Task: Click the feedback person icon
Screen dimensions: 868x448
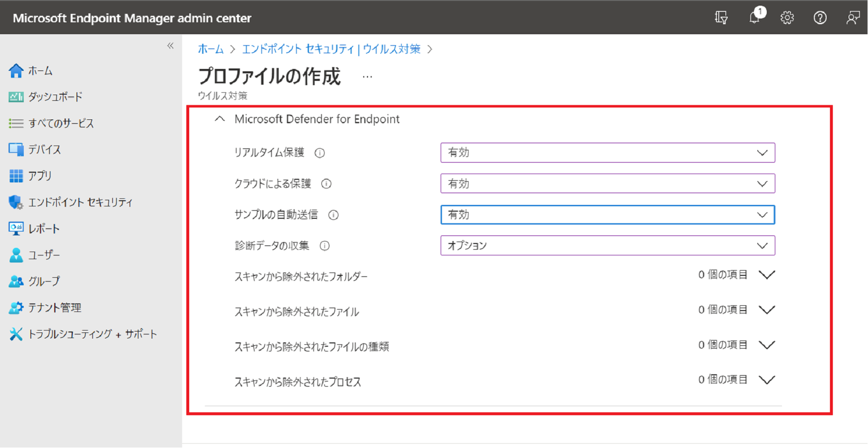Action: click(853, 18)
